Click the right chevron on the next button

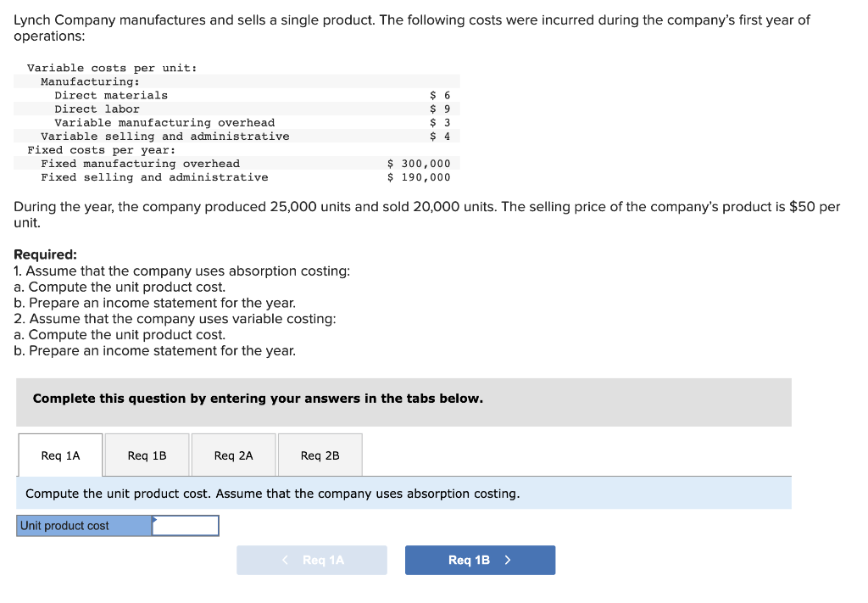coord(508,560)
